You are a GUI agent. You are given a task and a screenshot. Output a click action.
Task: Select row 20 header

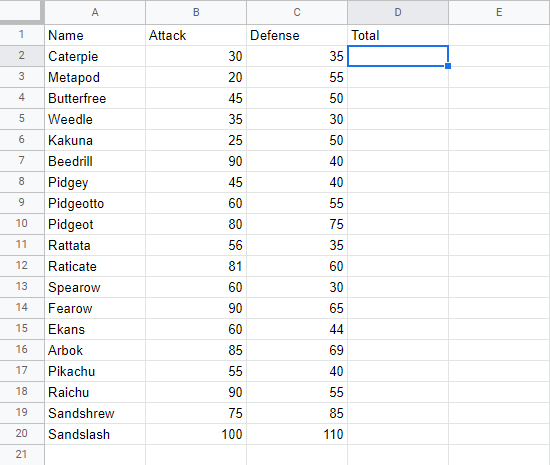click(x=22, y=434)
